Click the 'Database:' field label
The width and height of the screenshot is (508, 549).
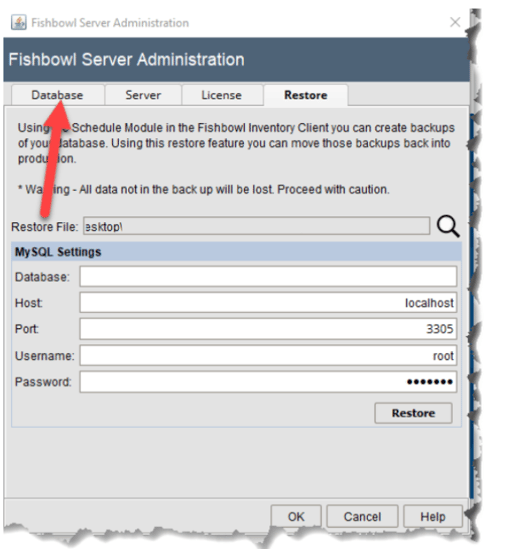click(x=42, y=277)
